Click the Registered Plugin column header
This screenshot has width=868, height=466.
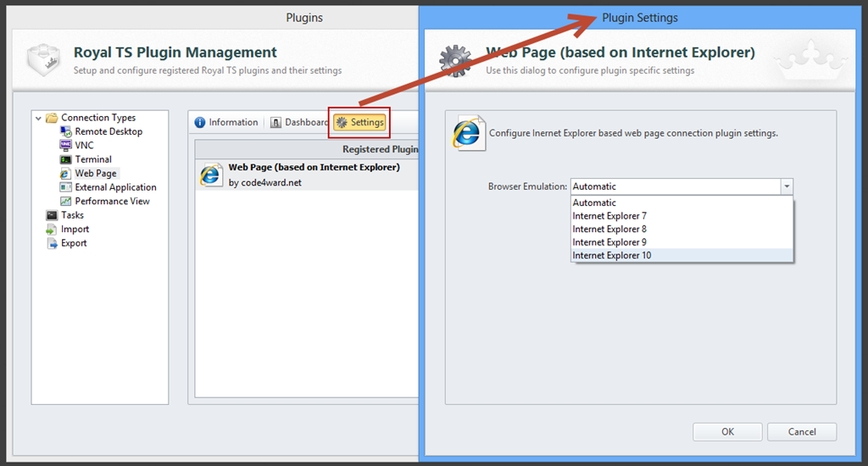coord(307,149)
